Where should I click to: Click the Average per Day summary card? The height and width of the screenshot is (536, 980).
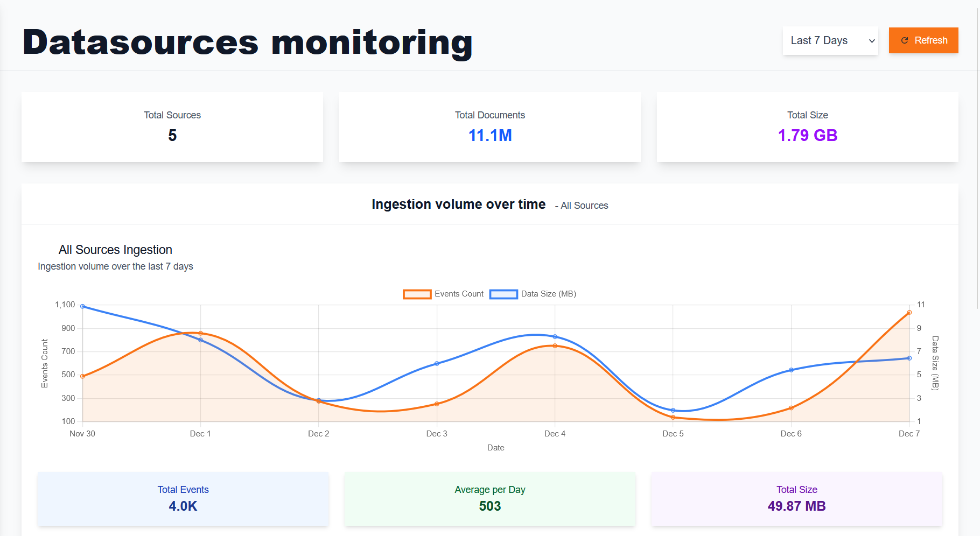489,499
